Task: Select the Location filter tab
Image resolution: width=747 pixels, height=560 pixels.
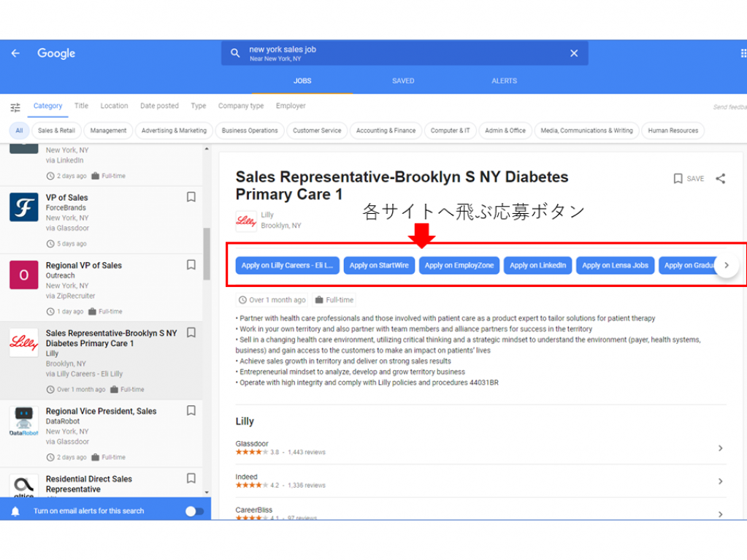Action: [x=115, y=106]
